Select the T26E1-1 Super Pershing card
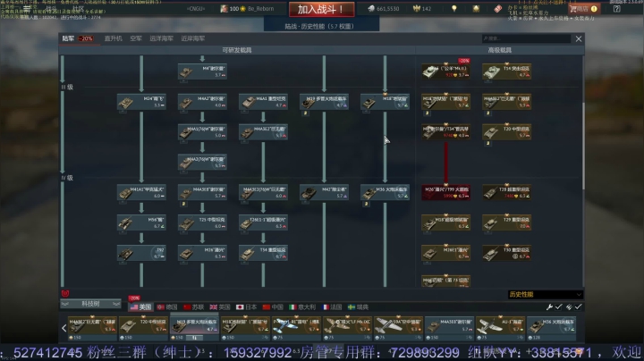 point(263,222)
